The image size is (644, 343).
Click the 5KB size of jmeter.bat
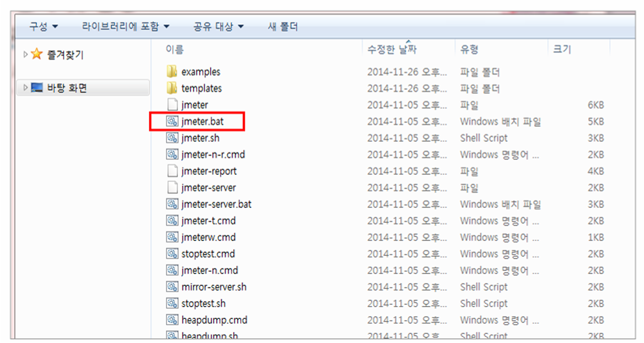[x=595, y=121]
